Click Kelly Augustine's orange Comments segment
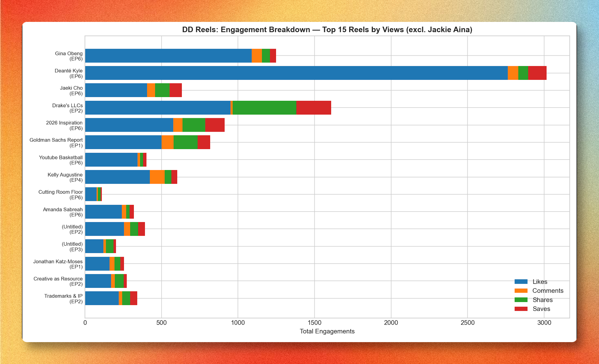 pos(157,177)
